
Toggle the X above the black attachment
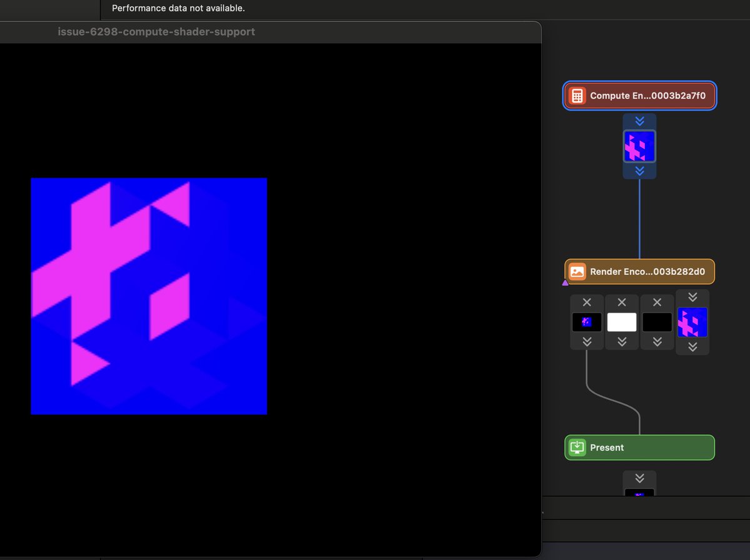click(657, 302)
